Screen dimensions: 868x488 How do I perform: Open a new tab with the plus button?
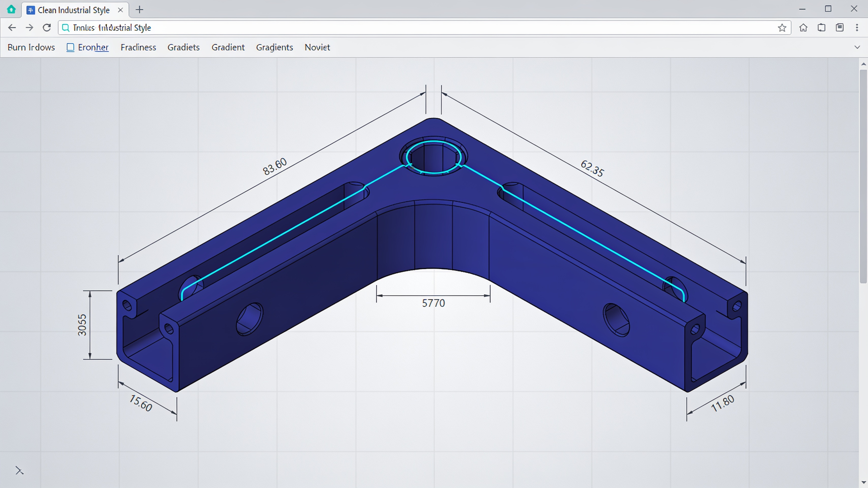coord(139,10)
